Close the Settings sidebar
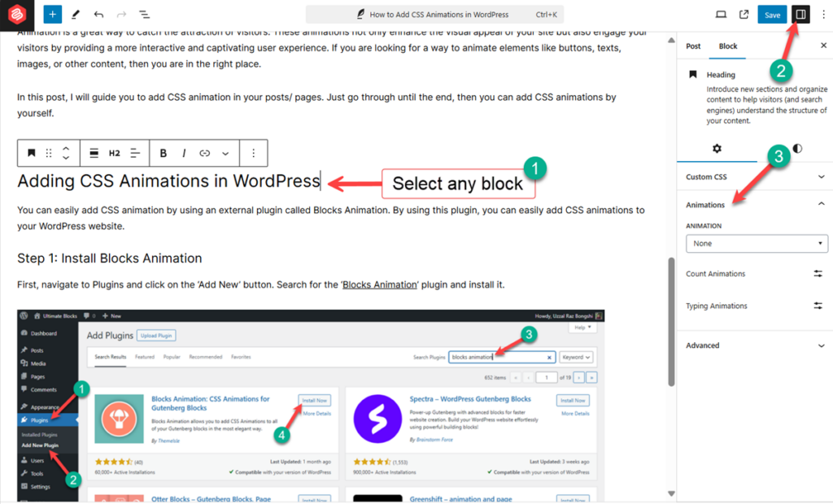833x504 pixels. point(823,46)
